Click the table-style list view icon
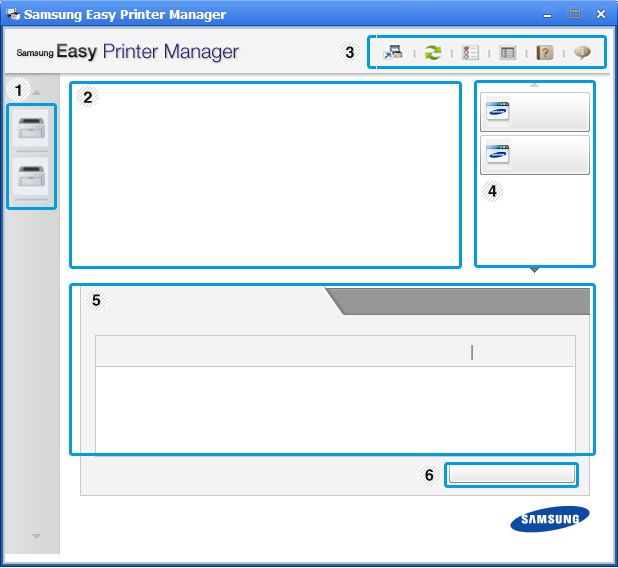618x568 pixels. [x=508, y=53]
